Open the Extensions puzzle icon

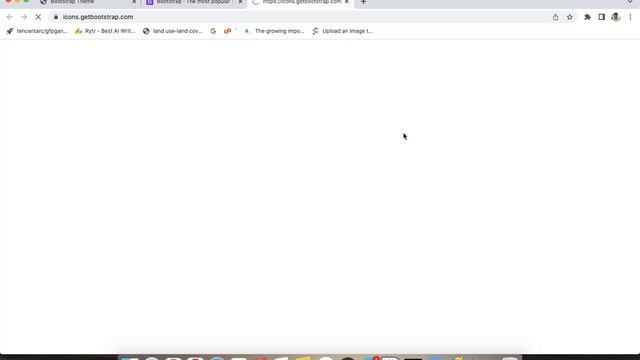pyautogui.click(x=587, y=17)
